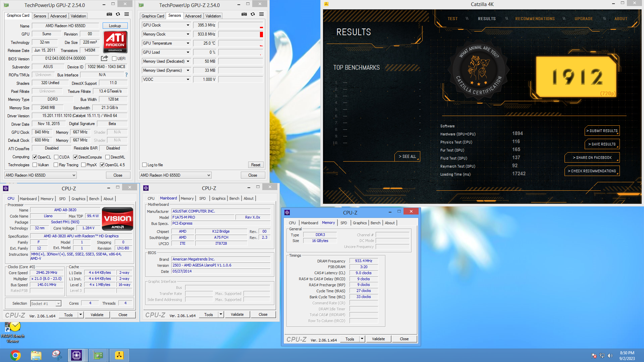This screenshot has height=362, width=644.
Task: Click Catzilla SUBMIT RESULTS button
Action: click(x=602, y=131)
